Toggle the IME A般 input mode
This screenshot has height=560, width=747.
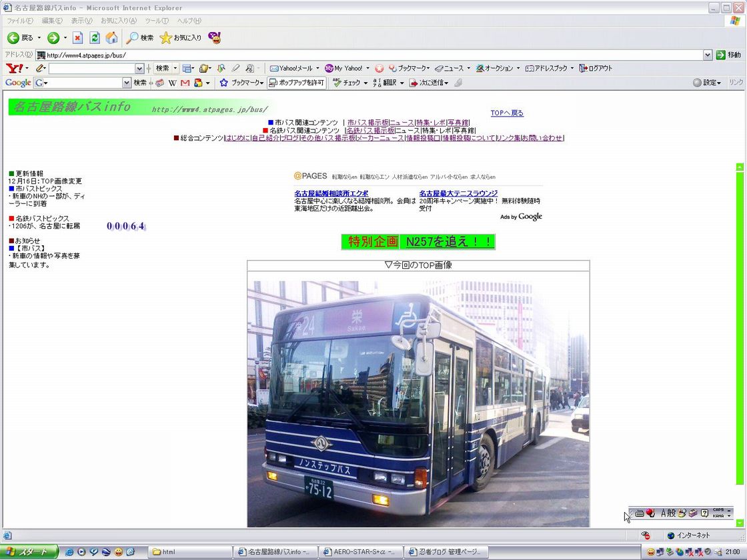pyautogui.click(x=668, y=513)
